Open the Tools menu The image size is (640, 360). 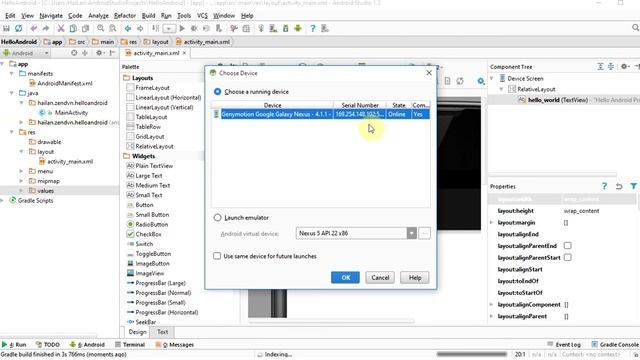[184, 16]
